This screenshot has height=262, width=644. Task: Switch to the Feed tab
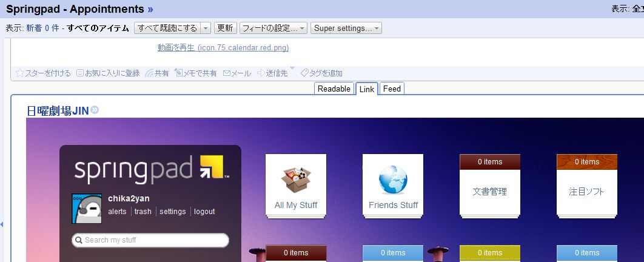[x=392, y=89]
